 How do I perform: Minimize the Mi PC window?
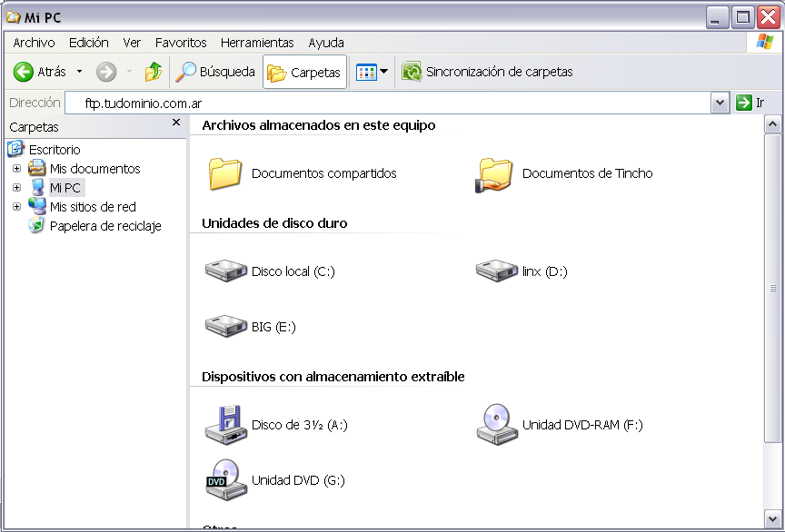(x=717, y=17)
